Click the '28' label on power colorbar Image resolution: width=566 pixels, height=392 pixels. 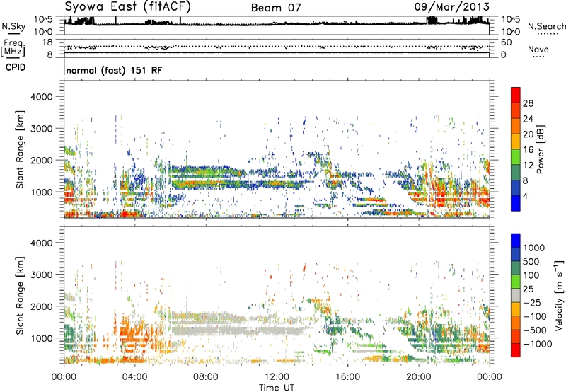[x=528, y=103]
